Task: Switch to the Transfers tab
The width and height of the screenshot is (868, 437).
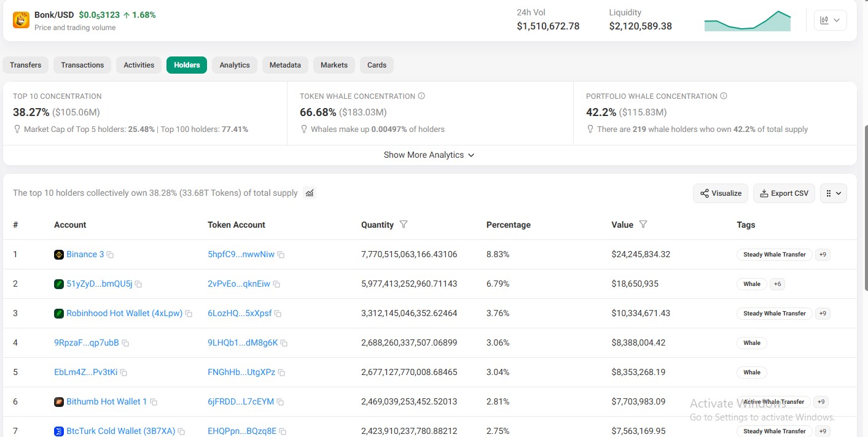Action: tap(26, 65)
